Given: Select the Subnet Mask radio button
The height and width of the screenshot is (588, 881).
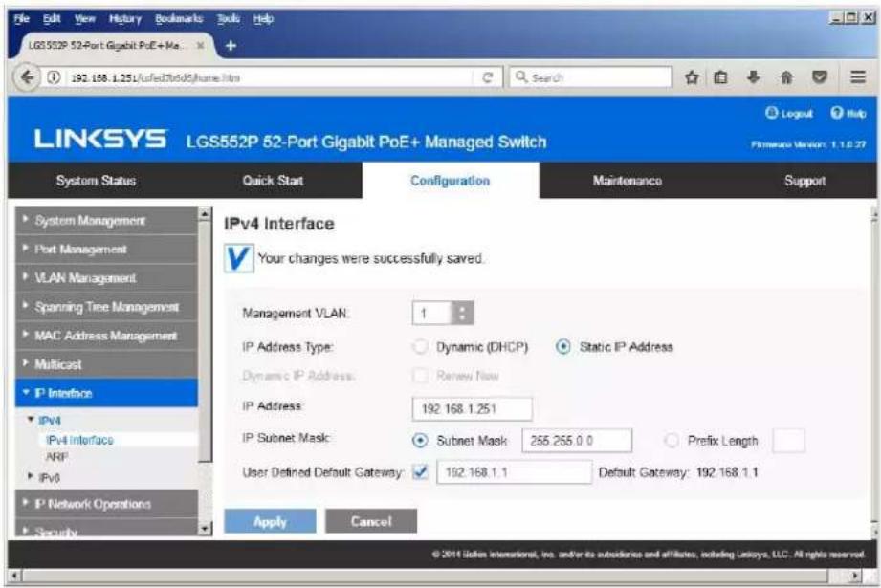Looking at the screenshot, I should 420,441.
